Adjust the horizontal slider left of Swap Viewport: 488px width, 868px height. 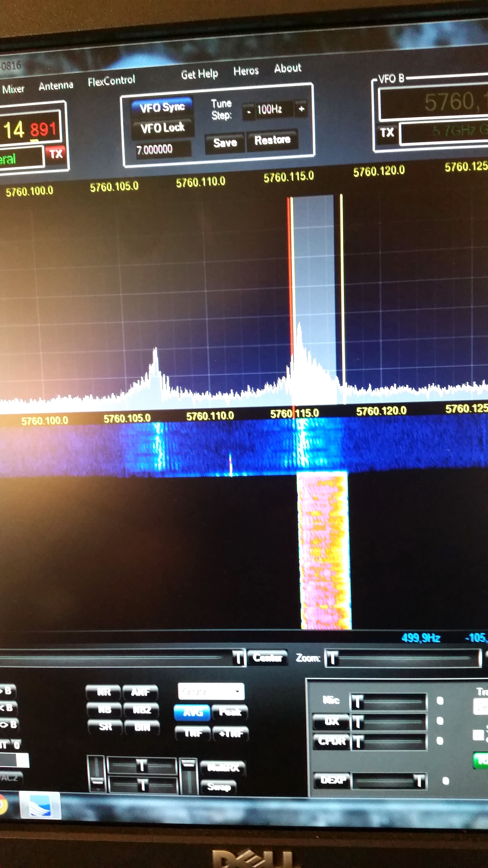point(143,786)
